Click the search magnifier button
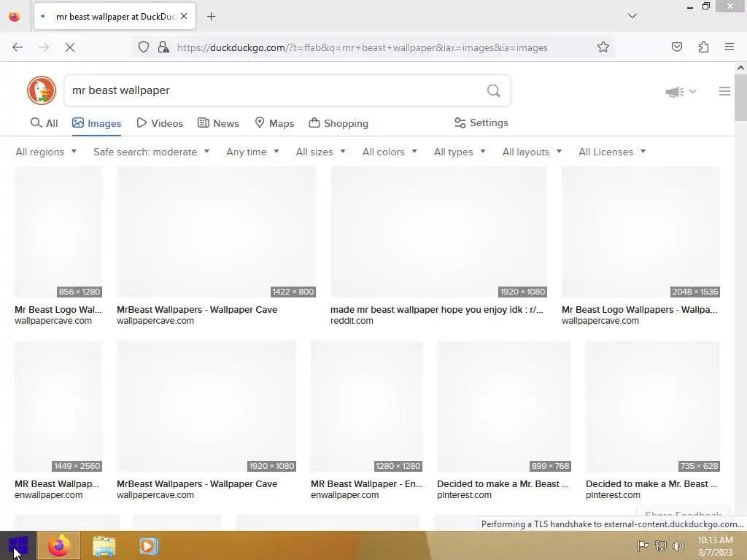 coord(494,90)
